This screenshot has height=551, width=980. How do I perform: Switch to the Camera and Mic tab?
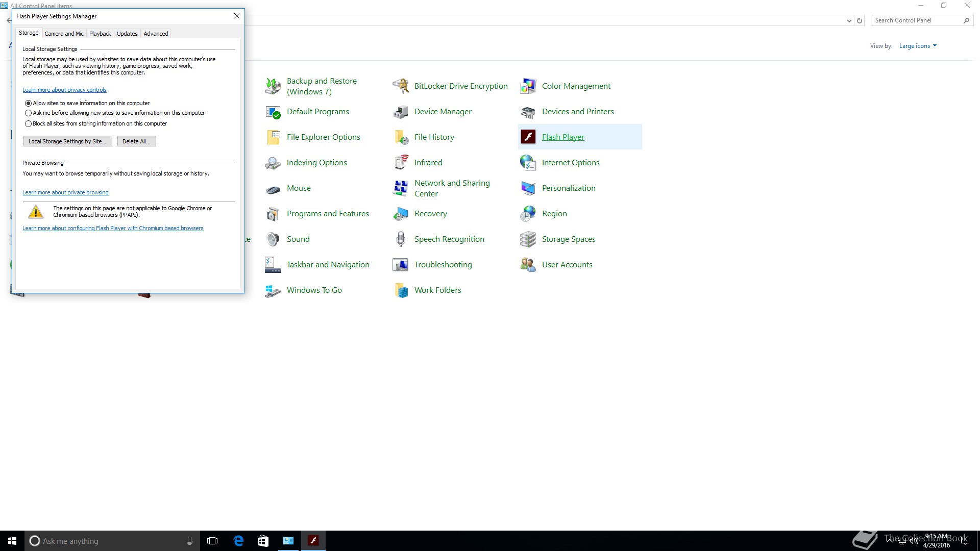(x=64, y=34)
